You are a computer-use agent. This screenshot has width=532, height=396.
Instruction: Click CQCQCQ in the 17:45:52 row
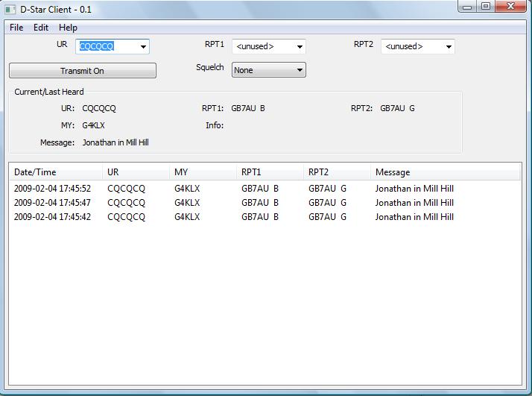(126, 189)
